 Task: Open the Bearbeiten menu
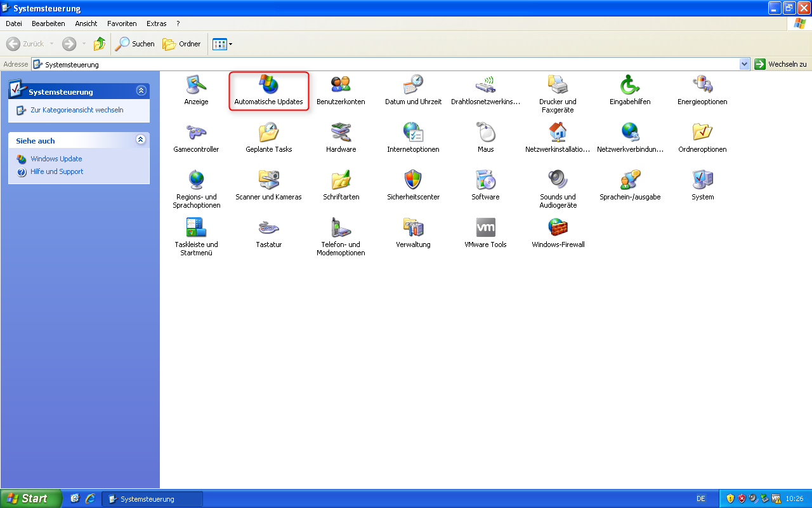pyautogui.click(x=48, y=23)
